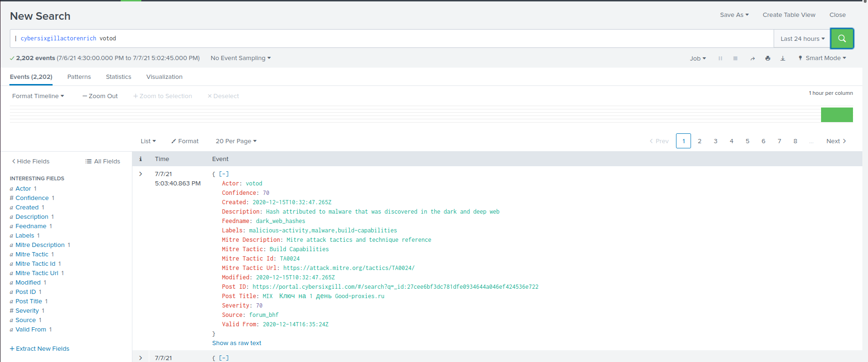The height and width of the screenshot is (362, 868).
Task: Open All Fields list
Action: point(103,161)
